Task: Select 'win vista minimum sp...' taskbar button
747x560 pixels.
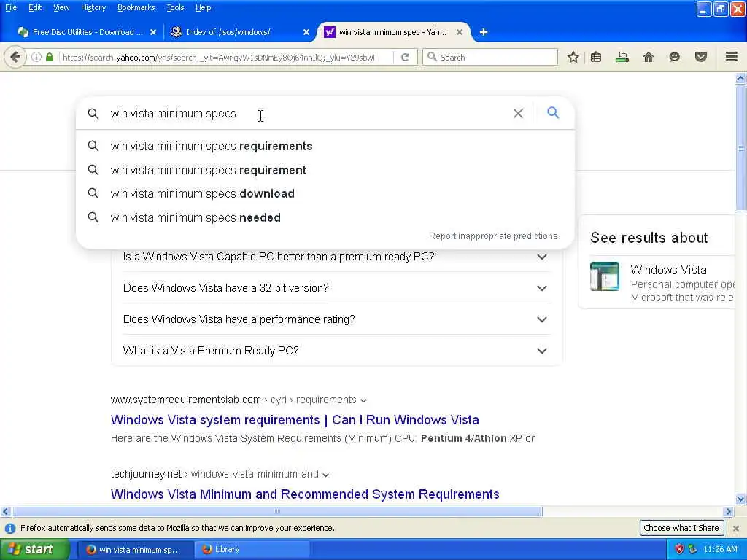Action: 136,549
